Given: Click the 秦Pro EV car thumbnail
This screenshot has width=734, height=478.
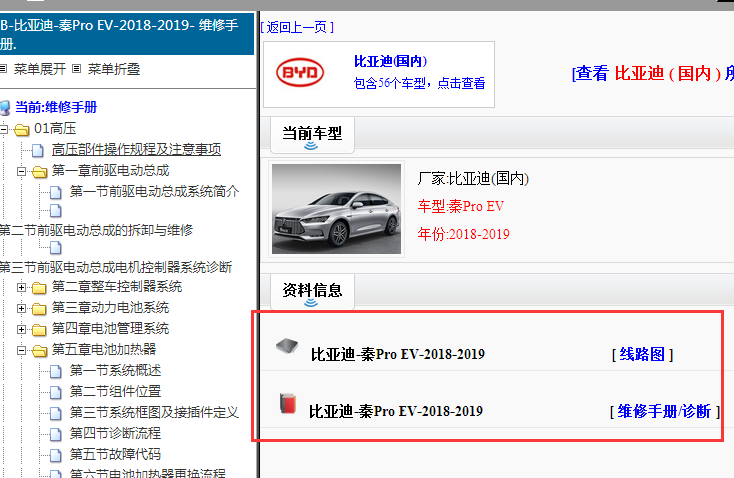Looking at the screenshot, I should [x=336, y=209].
